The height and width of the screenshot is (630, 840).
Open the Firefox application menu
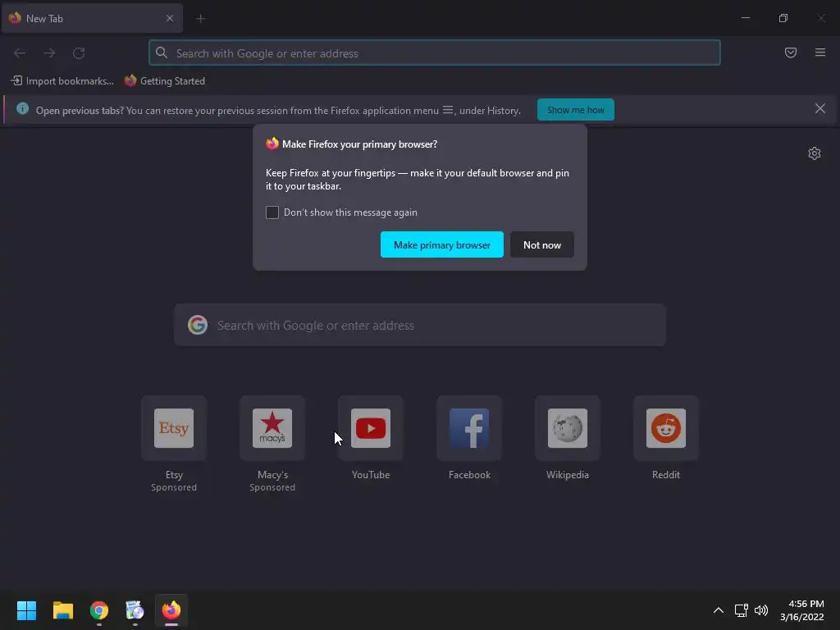pyautogui.click(x=820, y=52)
